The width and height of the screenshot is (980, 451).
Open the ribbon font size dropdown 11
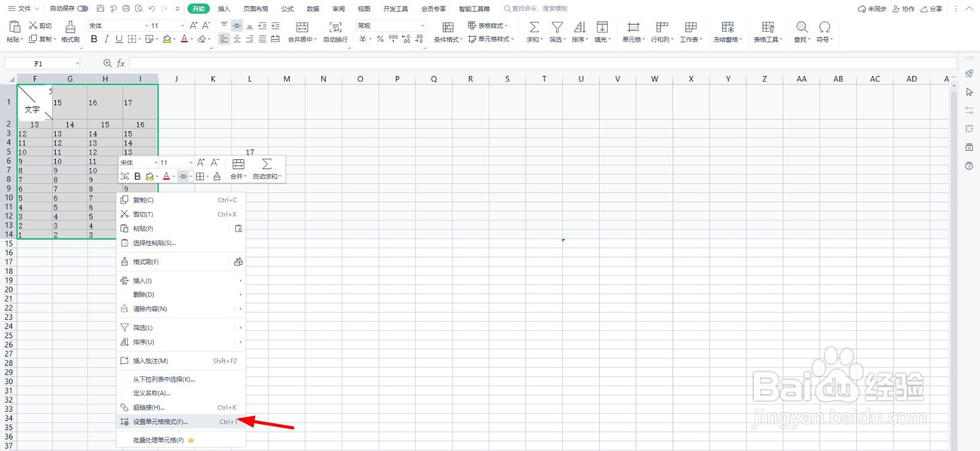point(182,26)
